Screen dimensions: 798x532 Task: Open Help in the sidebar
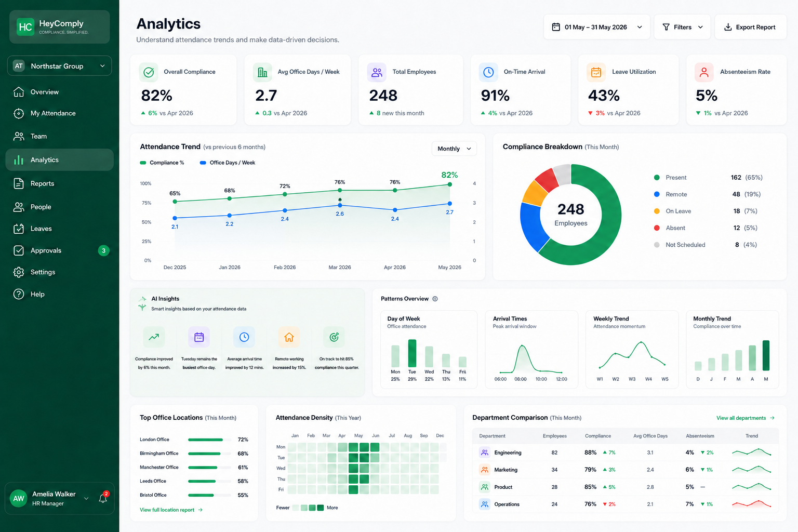pos(60,294)
